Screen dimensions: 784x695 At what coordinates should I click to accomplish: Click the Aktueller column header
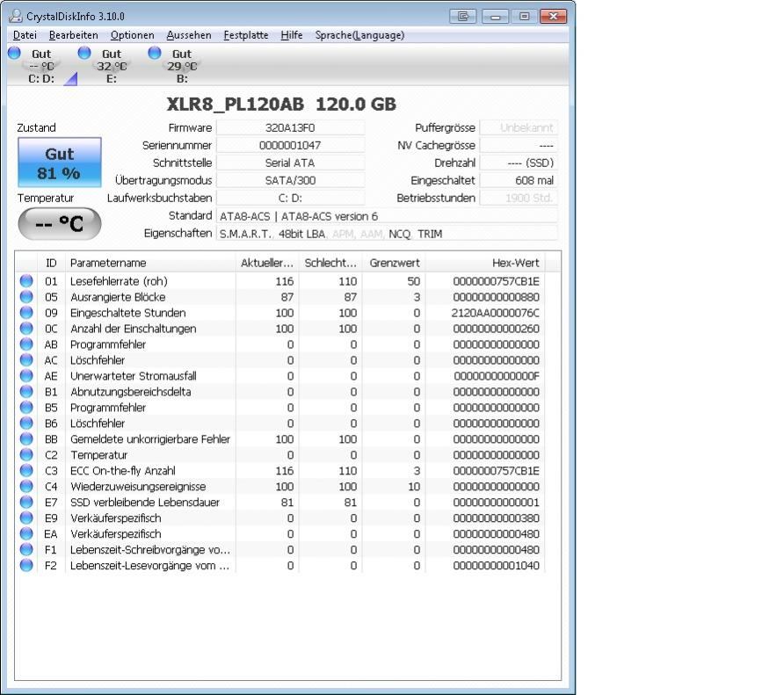click(267, 263)
